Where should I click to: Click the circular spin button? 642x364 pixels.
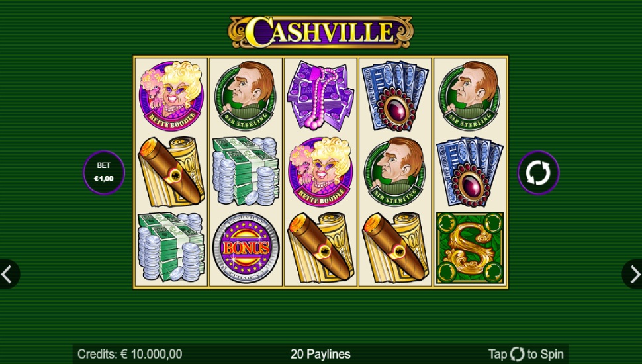pyautogui.click(x=538, y=172)
